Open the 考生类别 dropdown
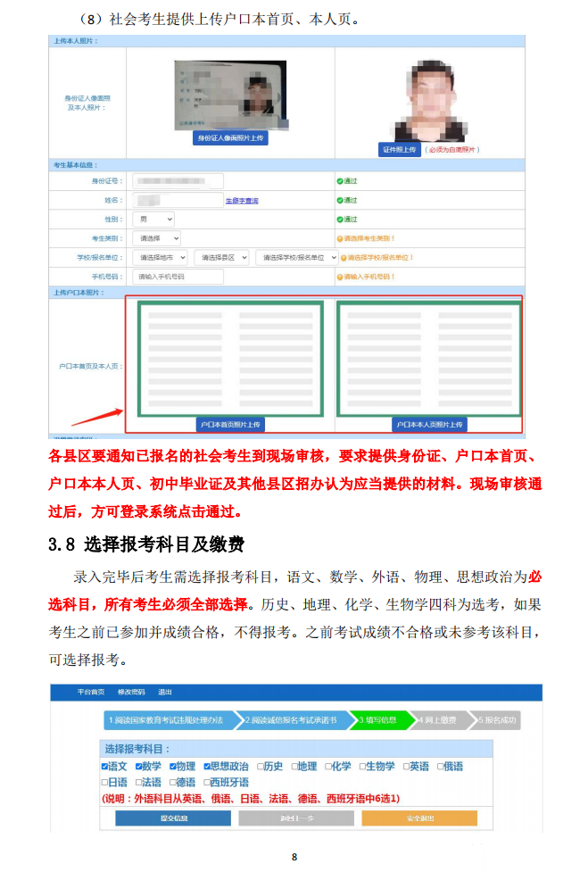This screenshot has height=880, width=588. point(157,238)
